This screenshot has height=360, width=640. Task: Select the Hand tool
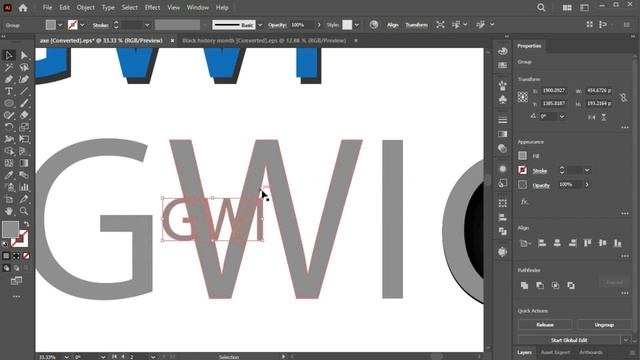[9, 211]
